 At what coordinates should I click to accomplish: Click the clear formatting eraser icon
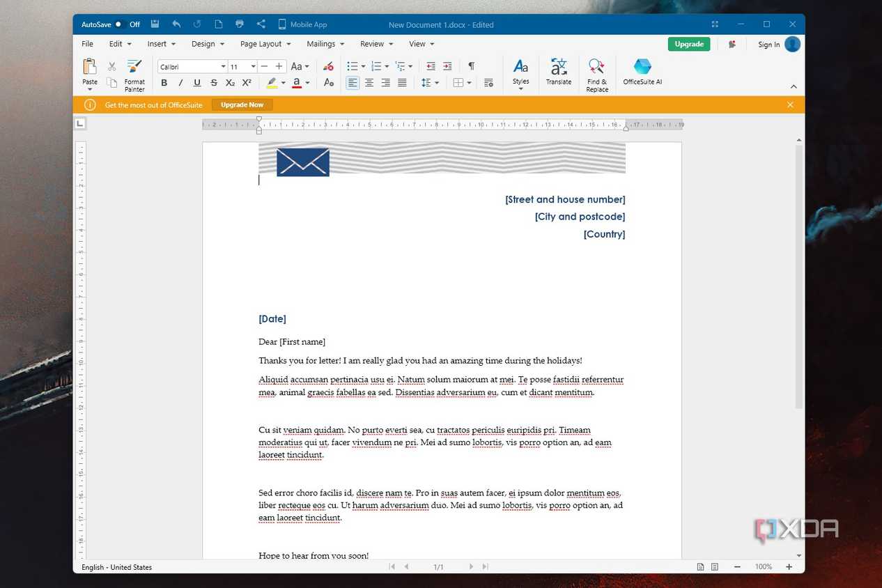pos(328,66)
